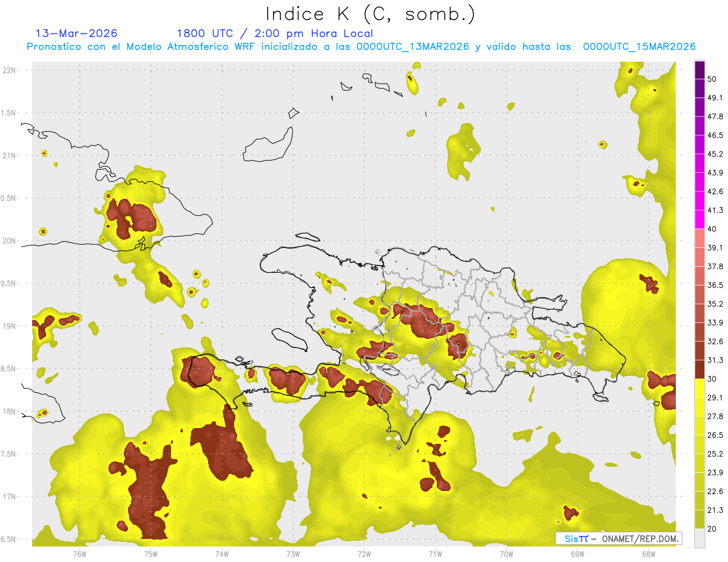
Task: Pick the dark purple swatch above 50
Action: coord(699,70)
